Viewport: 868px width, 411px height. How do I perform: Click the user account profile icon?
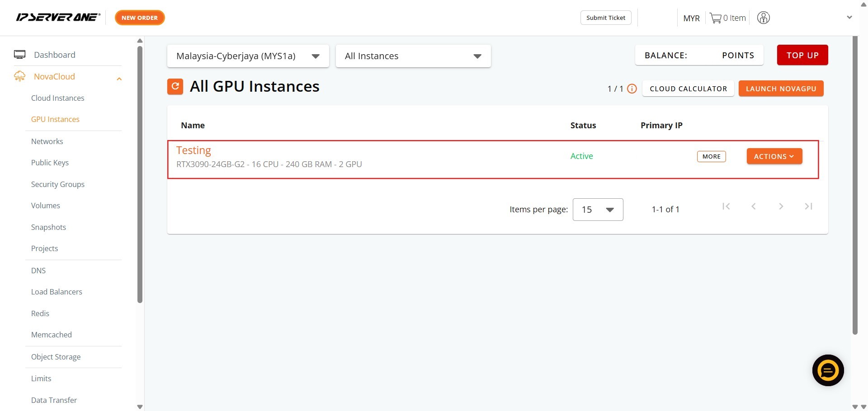click(763, 18)
